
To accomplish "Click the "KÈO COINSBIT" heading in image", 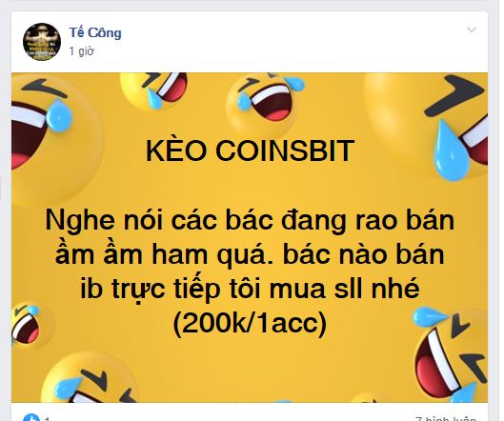I will (250, 150).
